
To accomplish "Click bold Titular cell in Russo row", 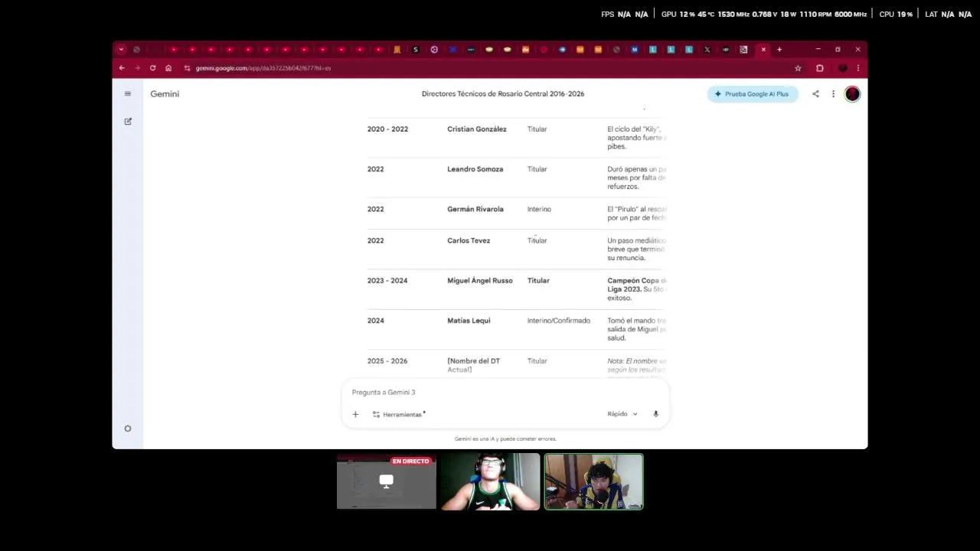I will click(x=538, y=281).
